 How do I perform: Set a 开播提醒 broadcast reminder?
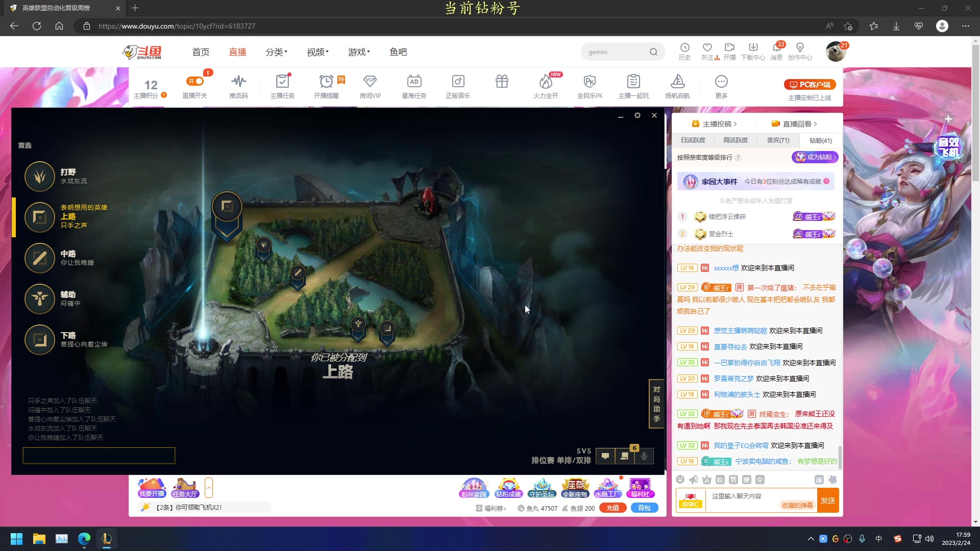pos(326,86)
